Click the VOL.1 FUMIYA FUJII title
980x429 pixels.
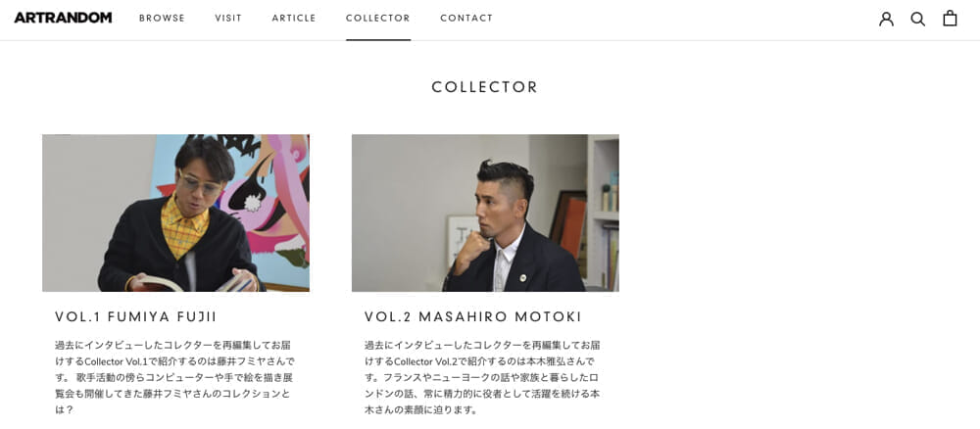[x=135, y=317]
